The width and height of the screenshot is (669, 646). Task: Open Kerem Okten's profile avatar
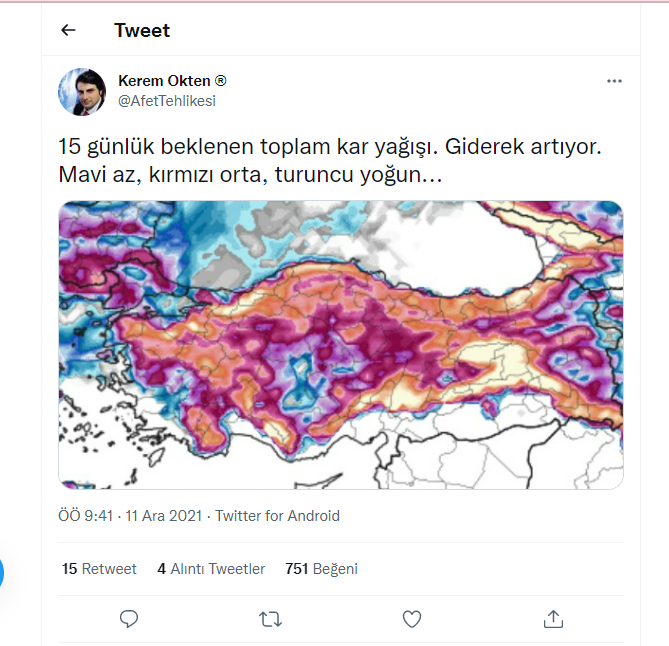tap(82, 91)
